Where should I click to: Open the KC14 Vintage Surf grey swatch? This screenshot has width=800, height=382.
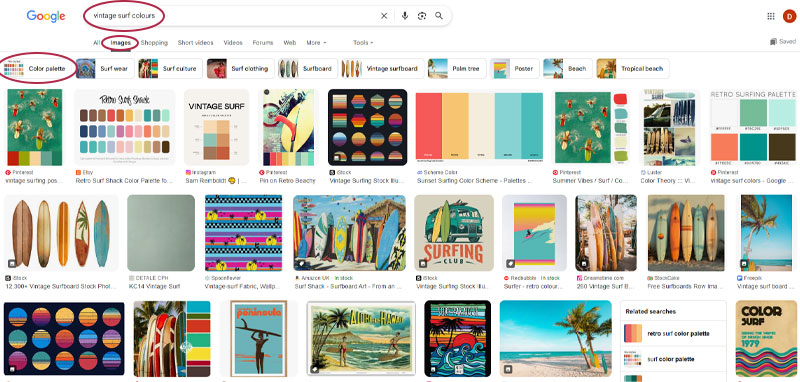click(x=161, y=233)
